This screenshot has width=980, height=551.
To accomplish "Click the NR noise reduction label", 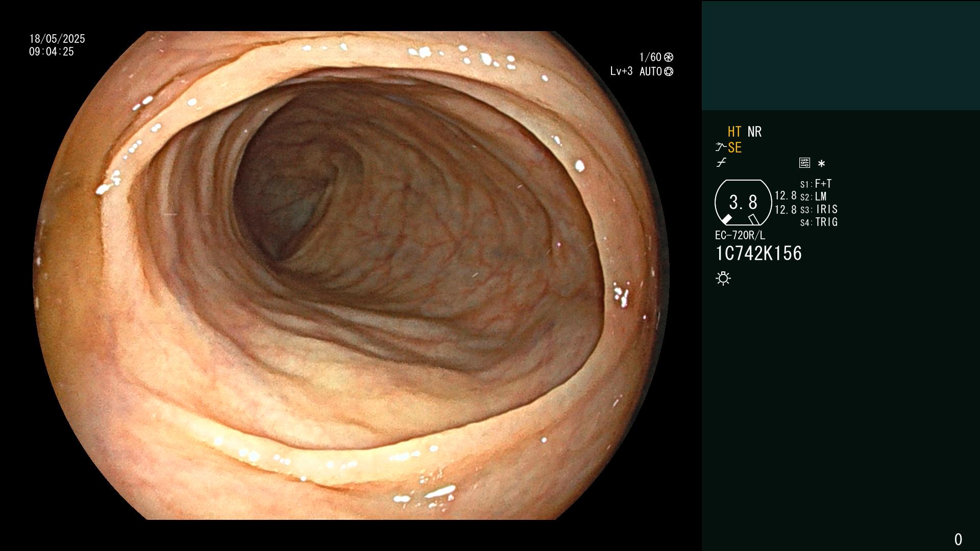I will tap(754, 132).
